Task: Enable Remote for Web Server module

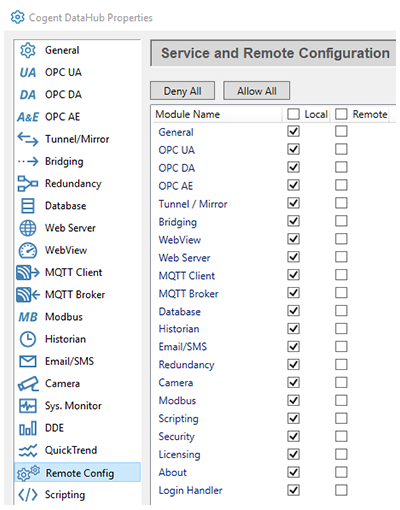Action: (x=341, y=257)
